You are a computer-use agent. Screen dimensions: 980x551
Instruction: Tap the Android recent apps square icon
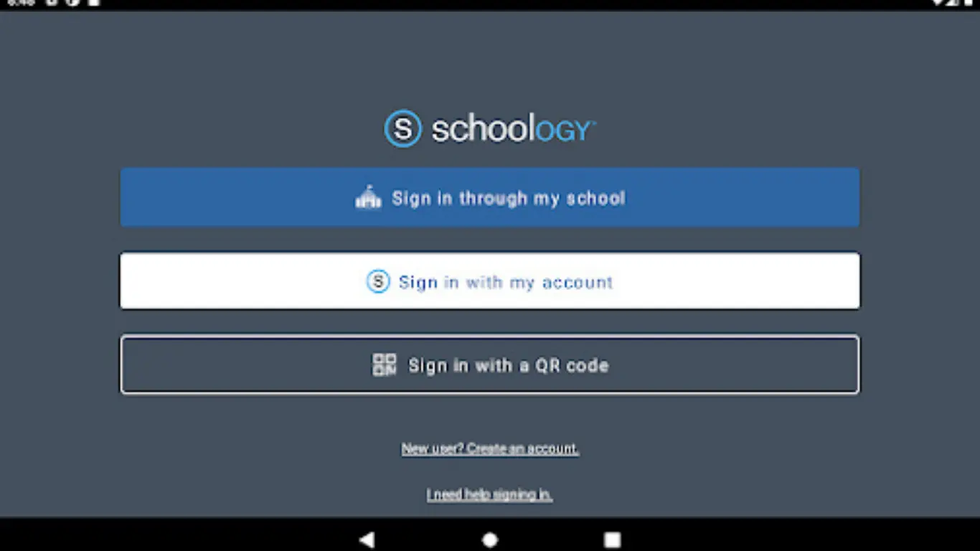(x=612, y=539)
